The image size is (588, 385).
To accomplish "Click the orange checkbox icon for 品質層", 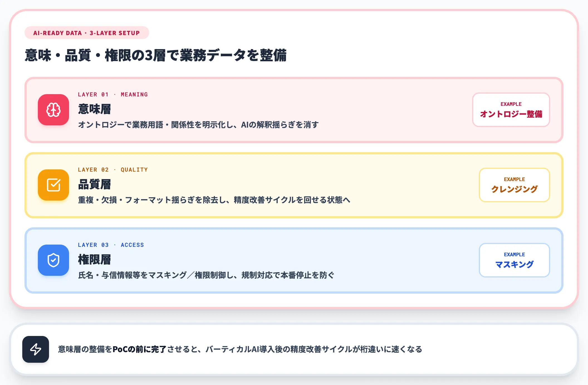I will click(53, 185).
